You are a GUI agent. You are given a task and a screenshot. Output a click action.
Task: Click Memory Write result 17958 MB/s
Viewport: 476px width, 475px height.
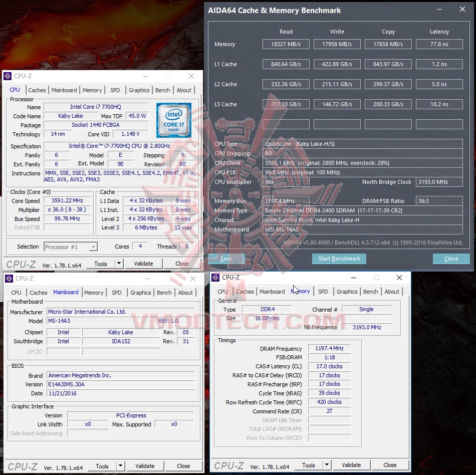point(337,44)
